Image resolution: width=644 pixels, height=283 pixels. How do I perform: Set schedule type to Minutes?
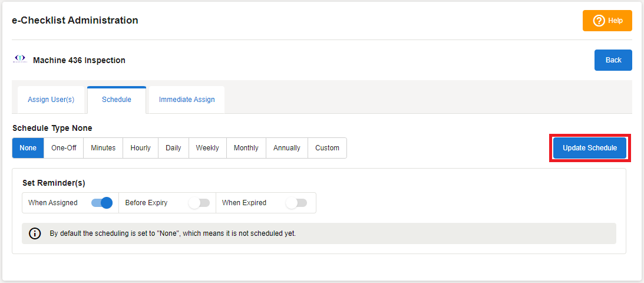click(103, 148)
